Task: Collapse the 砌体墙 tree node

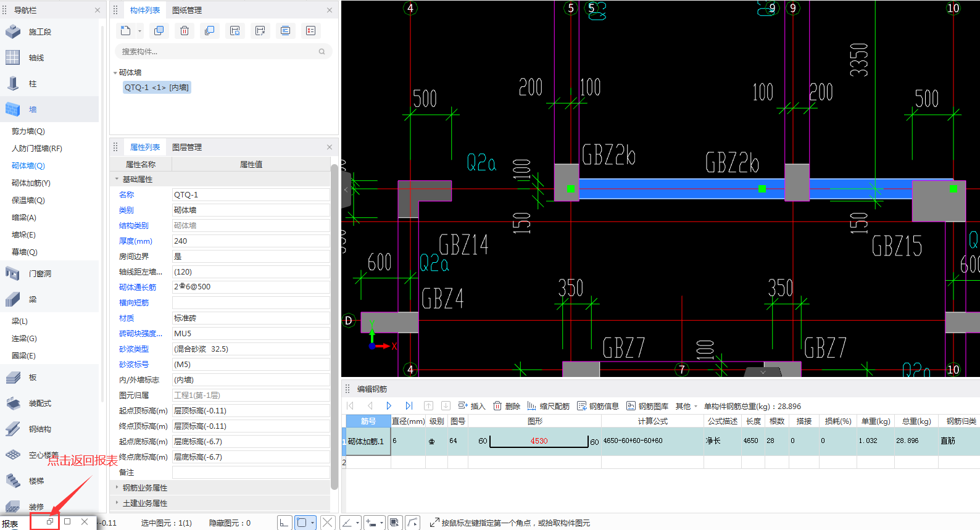Action: tap(115, 73)
